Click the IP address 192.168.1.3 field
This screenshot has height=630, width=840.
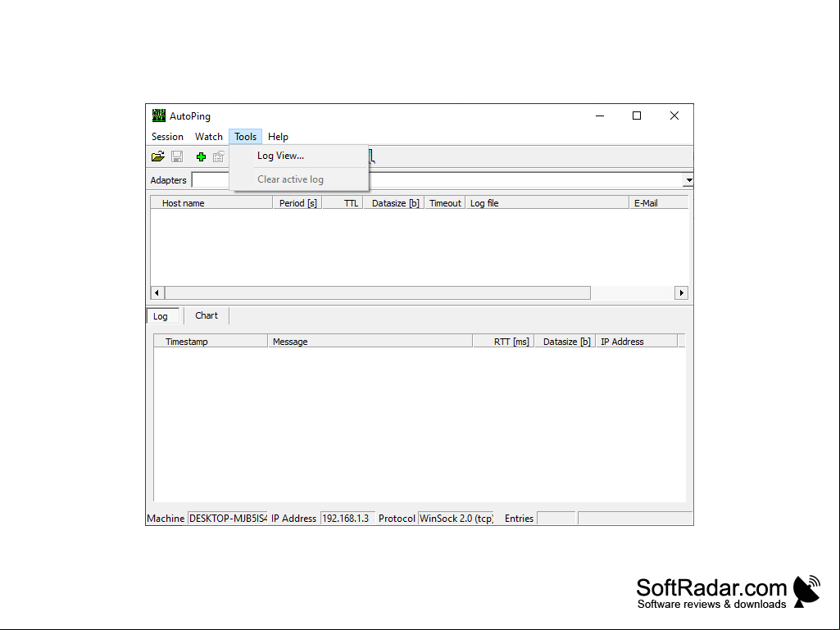[x=347, y=519]
